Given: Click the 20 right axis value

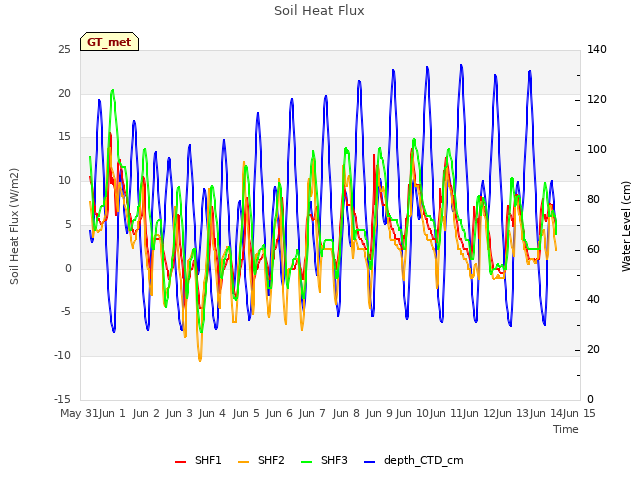Looking at the screenshot, I should pyautogui.click(x=593, y=350).
